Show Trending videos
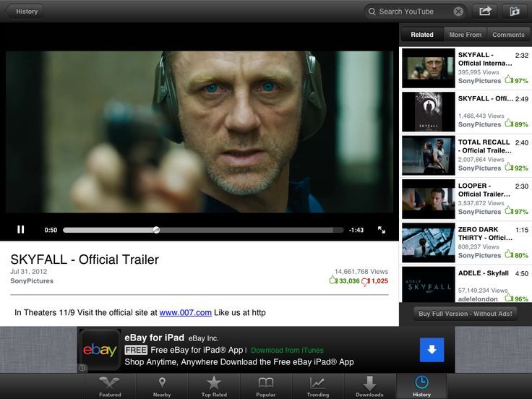The image size is (532, 399). 317,386
